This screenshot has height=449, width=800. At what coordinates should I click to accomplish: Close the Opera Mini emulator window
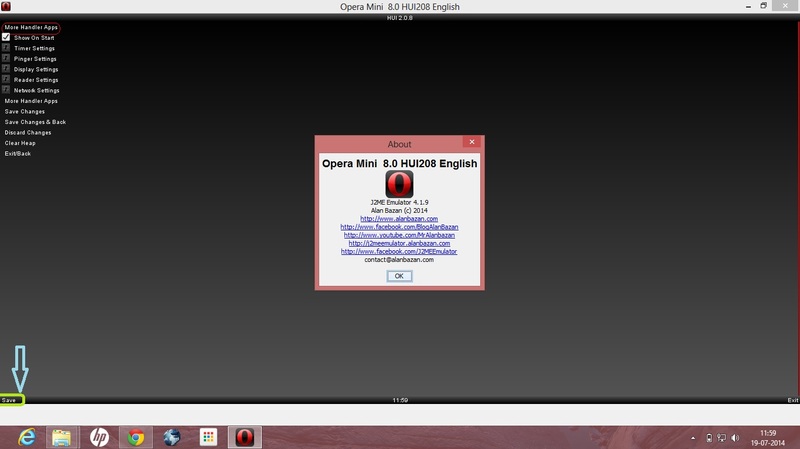786,6
